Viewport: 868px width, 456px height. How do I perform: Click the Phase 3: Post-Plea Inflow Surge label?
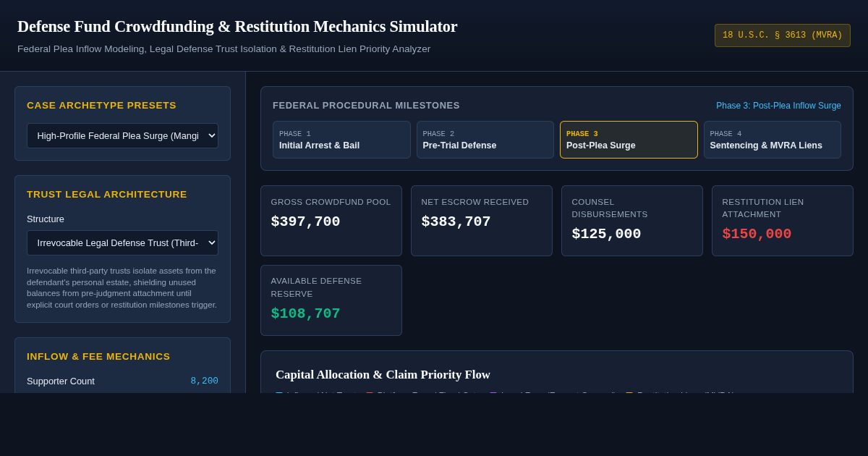pyautogui.click(x=778, y=106)
